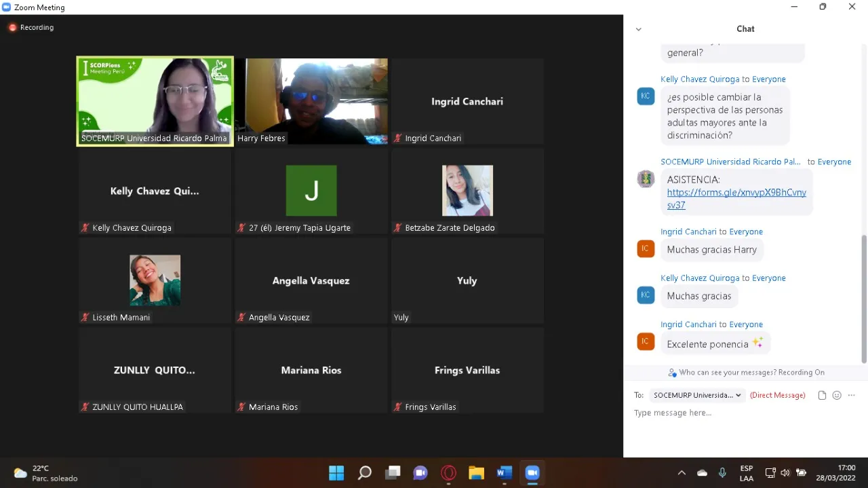Open the forms.gle attendance link
Viewport: 868px width, 488px height.
point(736,192)
